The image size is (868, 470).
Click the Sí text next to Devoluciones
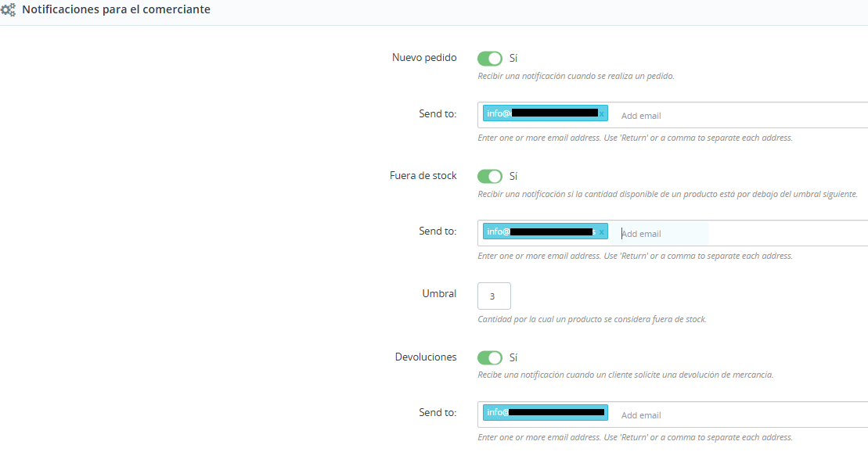[x=513, y=357]
